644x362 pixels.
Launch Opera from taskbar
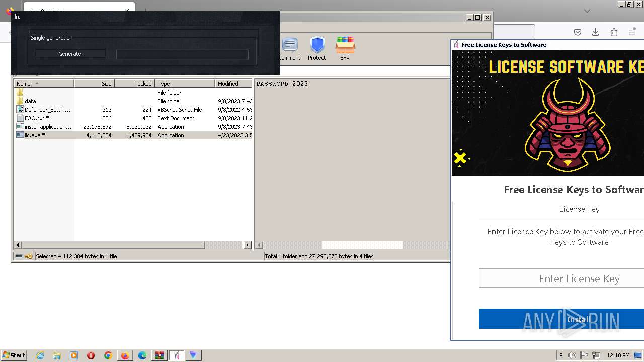pyautogui.click(x=91, y=355)
